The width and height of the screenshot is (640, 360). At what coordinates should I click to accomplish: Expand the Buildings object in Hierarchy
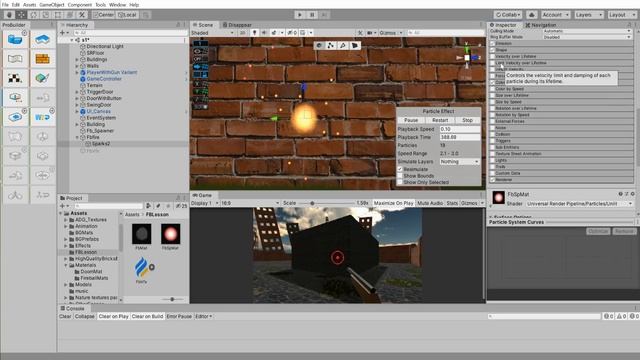pos(77,60)
